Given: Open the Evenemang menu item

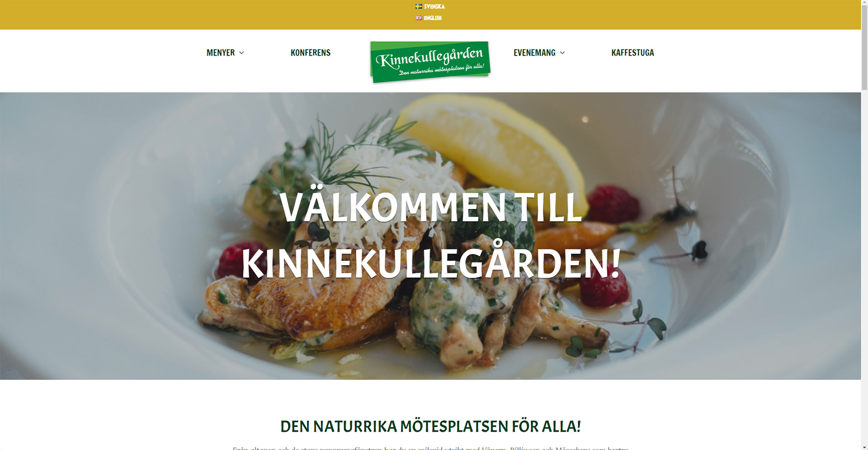Looking at the screenshot, I should pyautogui.click(x=534, y=52).
